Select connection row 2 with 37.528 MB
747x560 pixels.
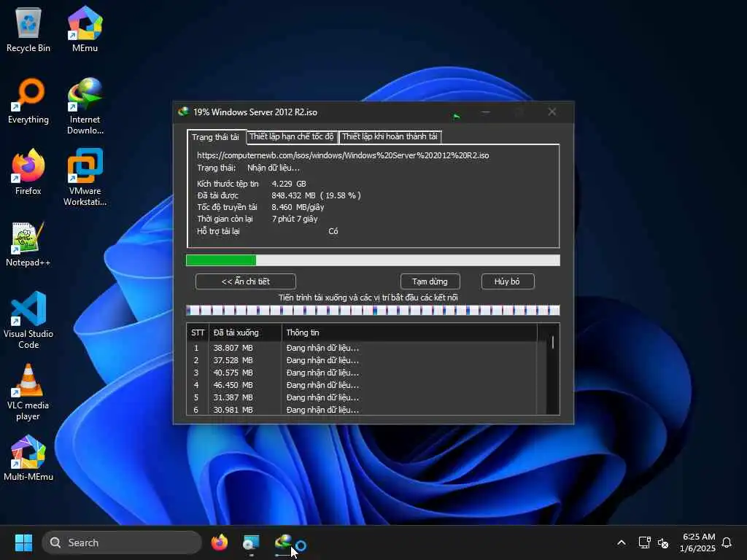[362, 360]
